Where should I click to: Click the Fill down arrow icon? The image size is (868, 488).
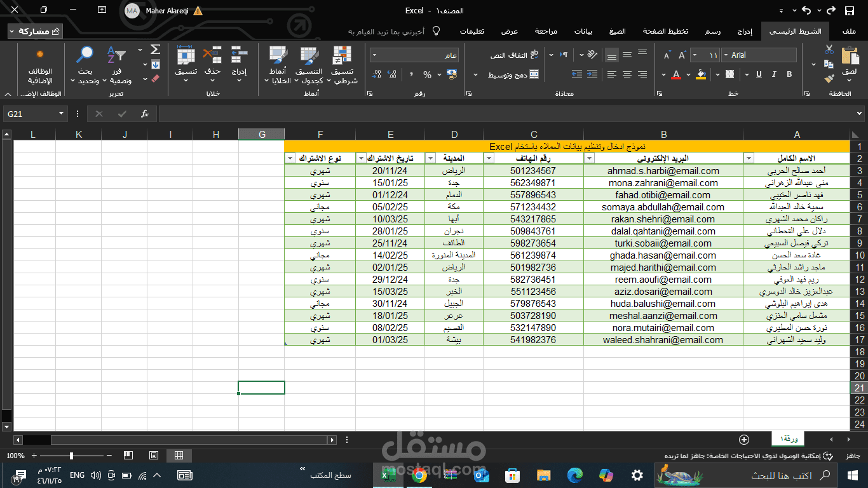click(156, 65)
